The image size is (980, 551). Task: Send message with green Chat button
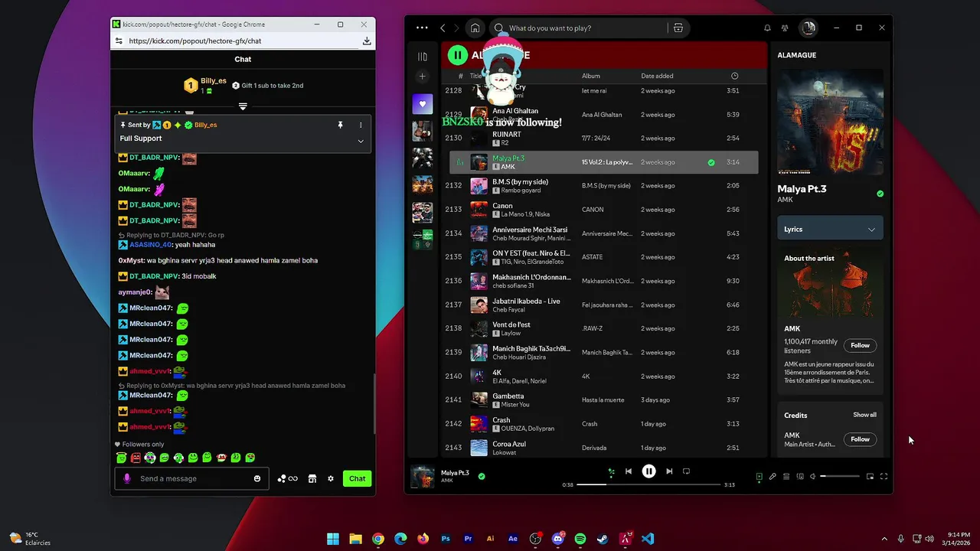(357, 478)
